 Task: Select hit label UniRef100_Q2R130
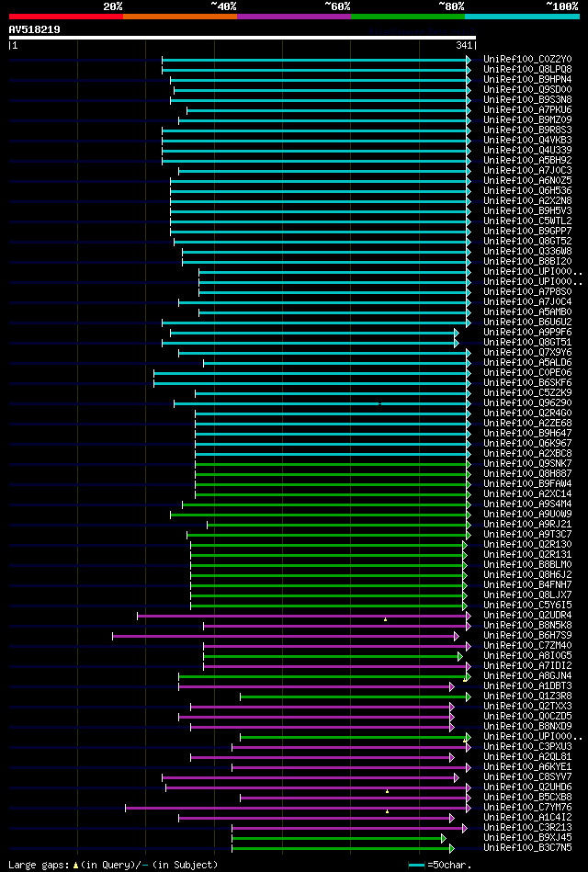click(527, 545)
